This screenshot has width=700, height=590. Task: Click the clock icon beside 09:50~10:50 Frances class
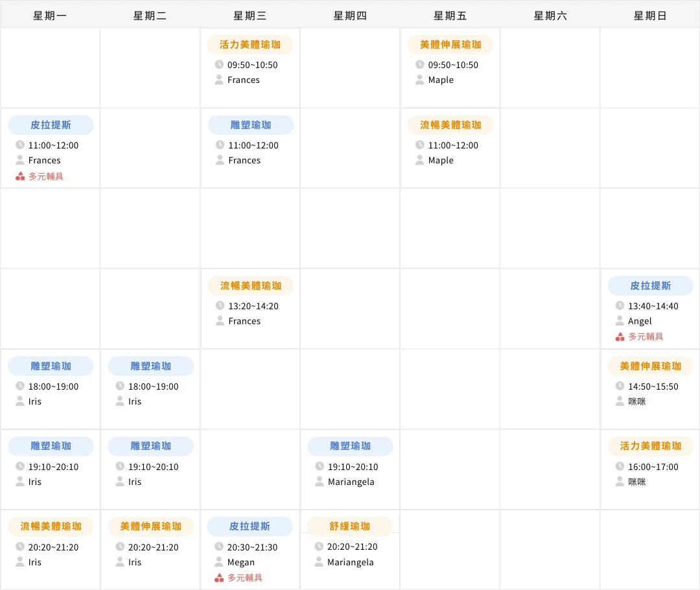(219, 64)
